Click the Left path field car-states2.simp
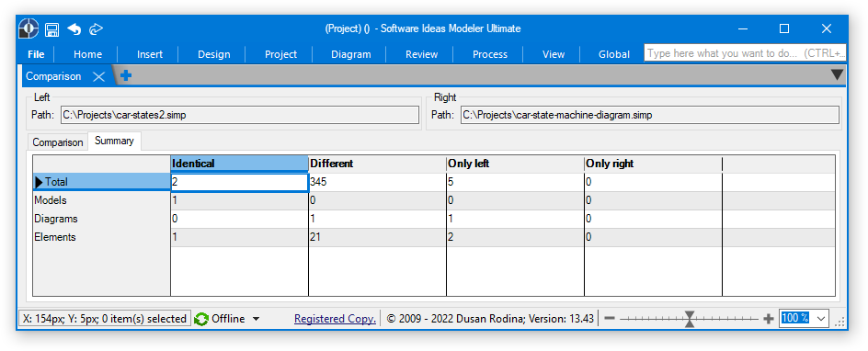 [240, 115]
